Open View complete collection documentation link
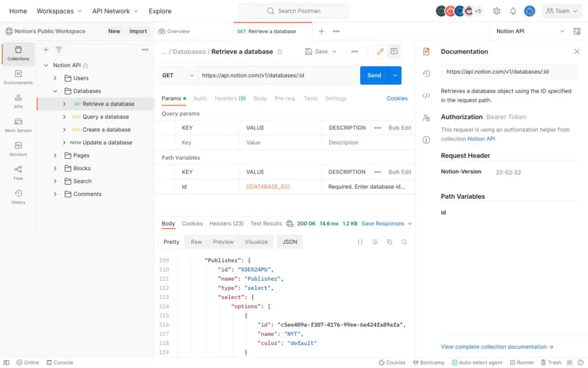 coord(497,347)
